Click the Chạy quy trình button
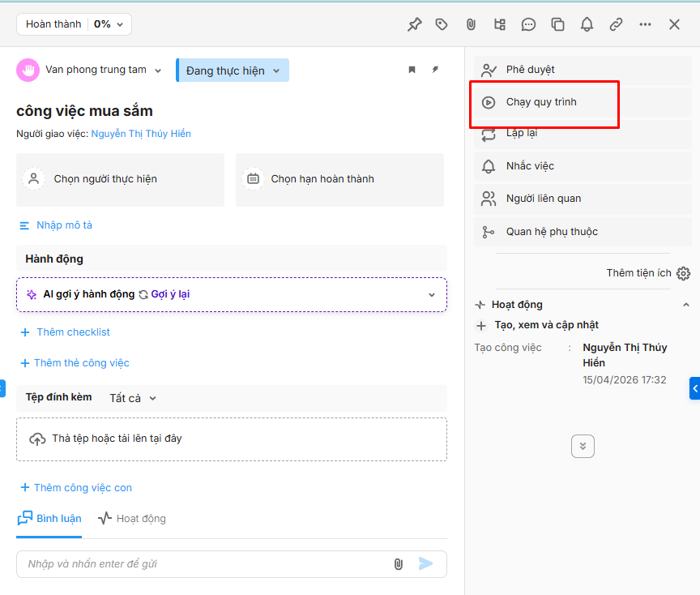Image resolution: width=700 pixels, height=595 pixels. [540, 102]
